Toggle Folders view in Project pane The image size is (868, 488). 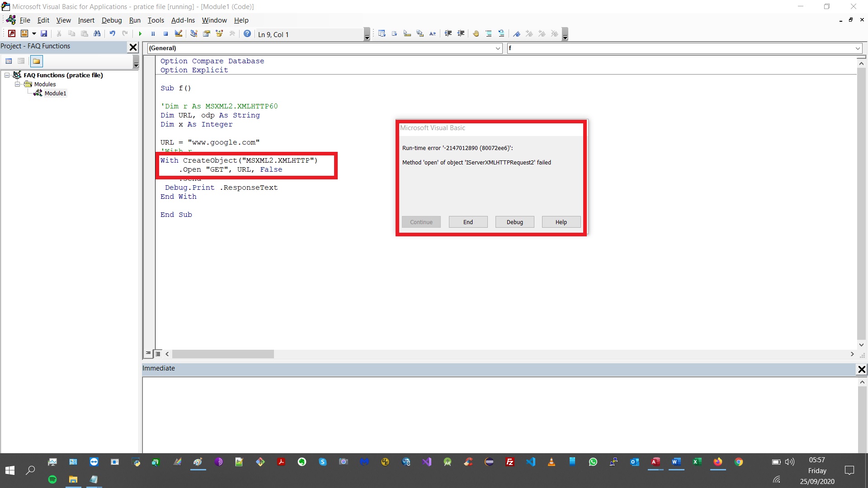coord(36,61)
